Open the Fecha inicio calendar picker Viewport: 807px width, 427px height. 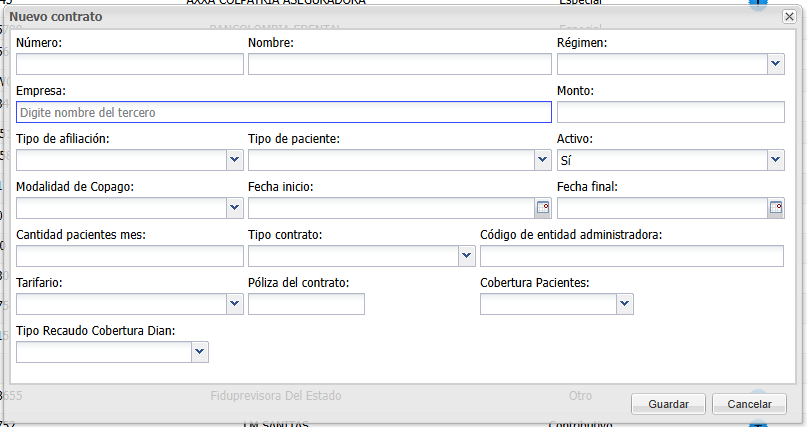[x=544, y=208]
